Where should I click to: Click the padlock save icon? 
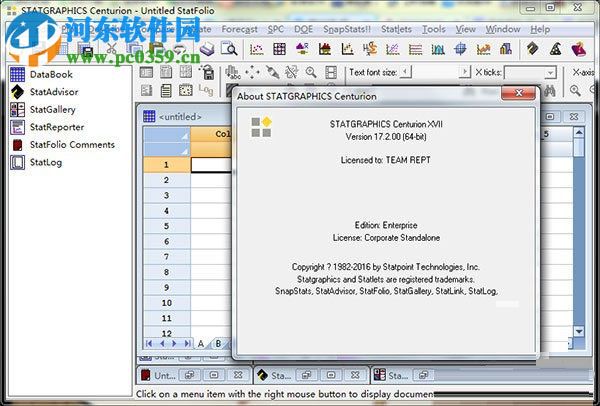[x=207, y=72]
